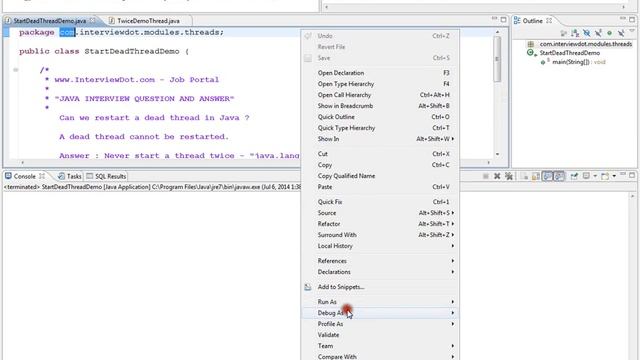Expand the Surround With submenu arrow

pyautogui.click(x=453, y=235)
